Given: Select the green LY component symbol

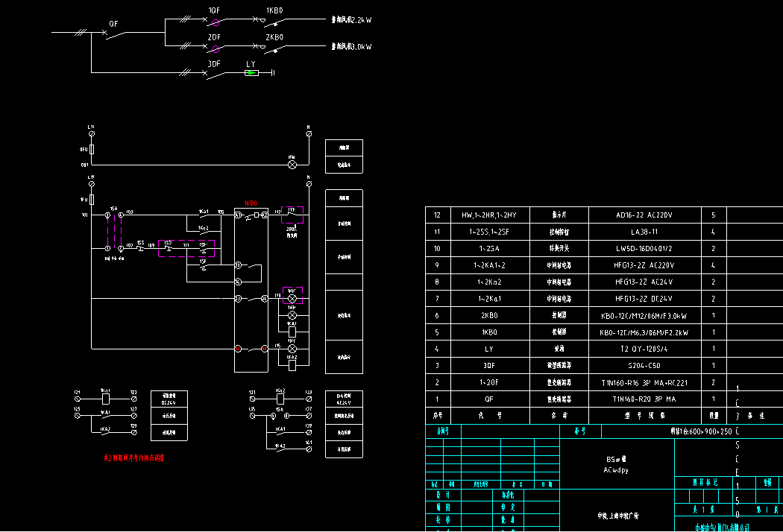Looking at the screenshot, I should pos(252,73).
